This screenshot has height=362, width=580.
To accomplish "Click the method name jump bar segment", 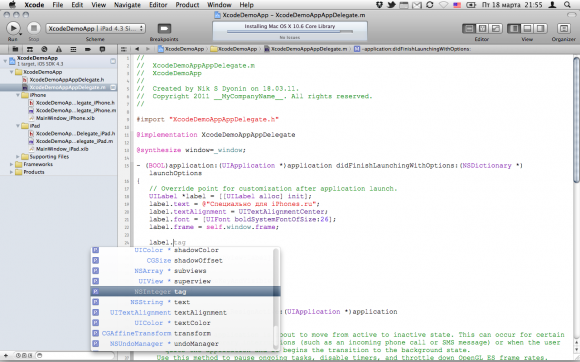I will click(412, 49).
